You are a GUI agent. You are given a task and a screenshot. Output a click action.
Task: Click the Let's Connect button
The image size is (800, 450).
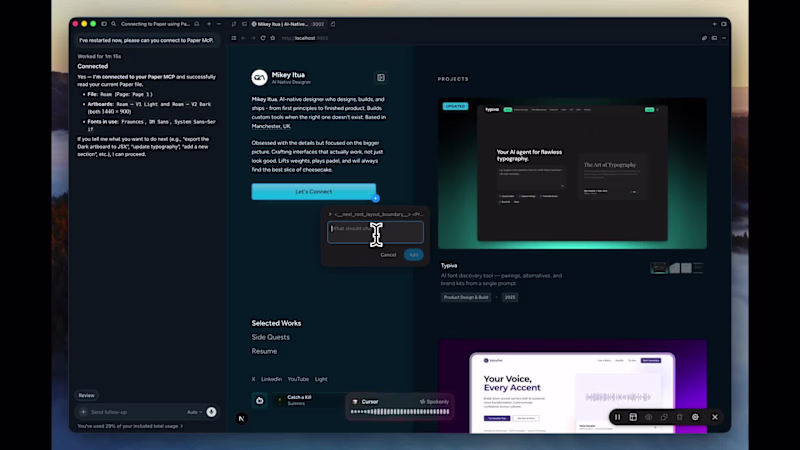click(x=313, y=191)
